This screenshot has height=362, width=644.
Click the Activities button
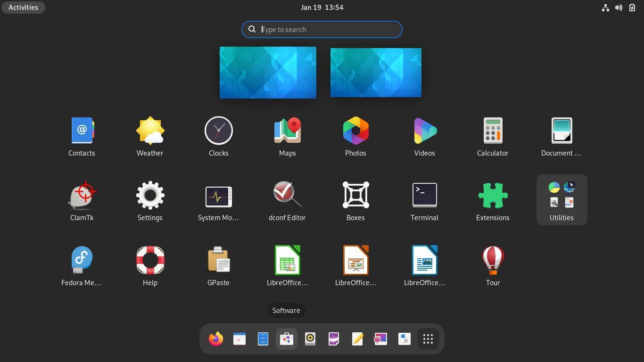[x=23, y=8]
